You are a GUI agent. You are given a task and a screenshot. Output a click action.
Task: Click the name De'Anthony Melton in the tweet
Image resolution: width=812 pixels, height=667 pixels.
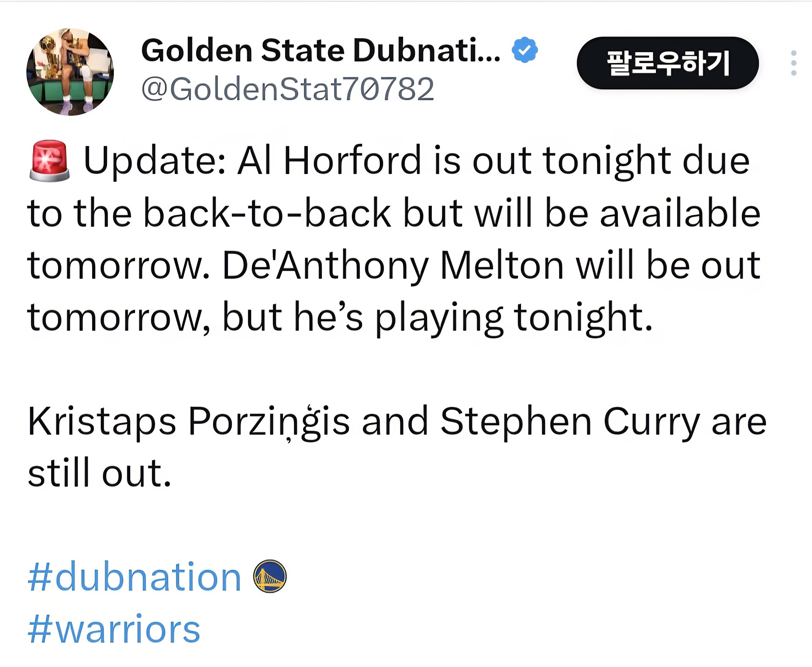[x=393, y=266]
